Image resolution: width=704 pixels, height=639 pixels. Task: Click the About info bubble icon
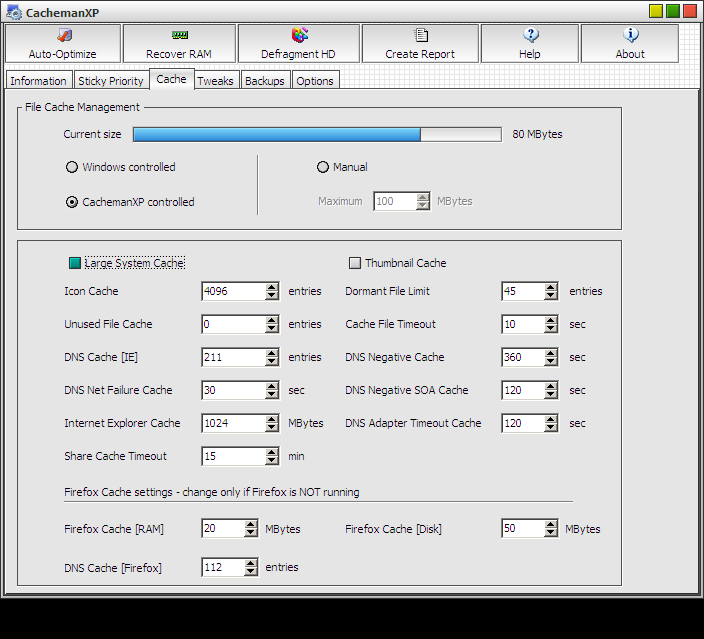631,35
